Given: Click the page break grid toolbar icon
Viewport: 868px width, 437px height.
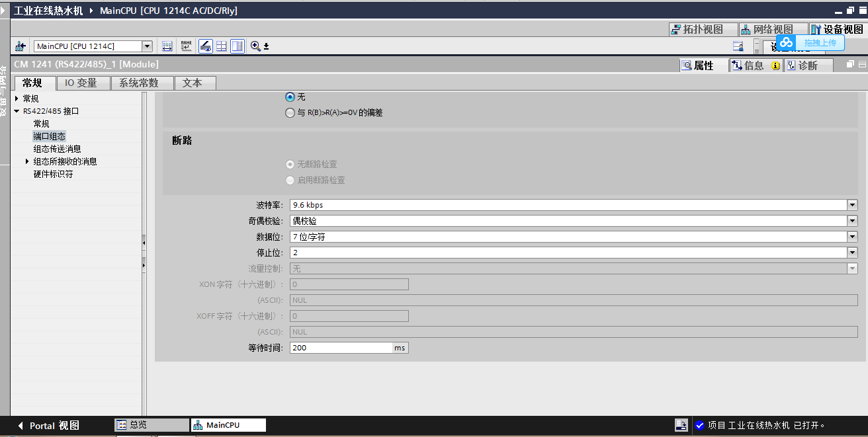Looking at the screenshot, I should coord(222,46).
